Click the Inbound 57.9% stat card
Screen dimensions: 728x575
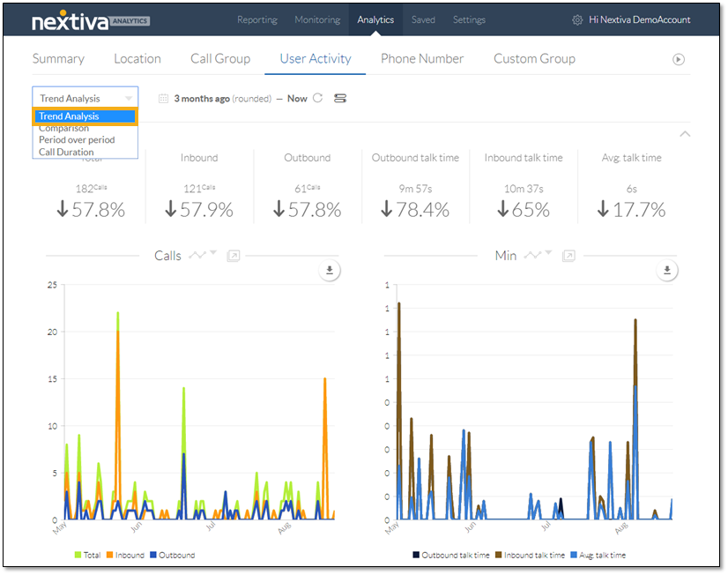(x=199, y=186)
